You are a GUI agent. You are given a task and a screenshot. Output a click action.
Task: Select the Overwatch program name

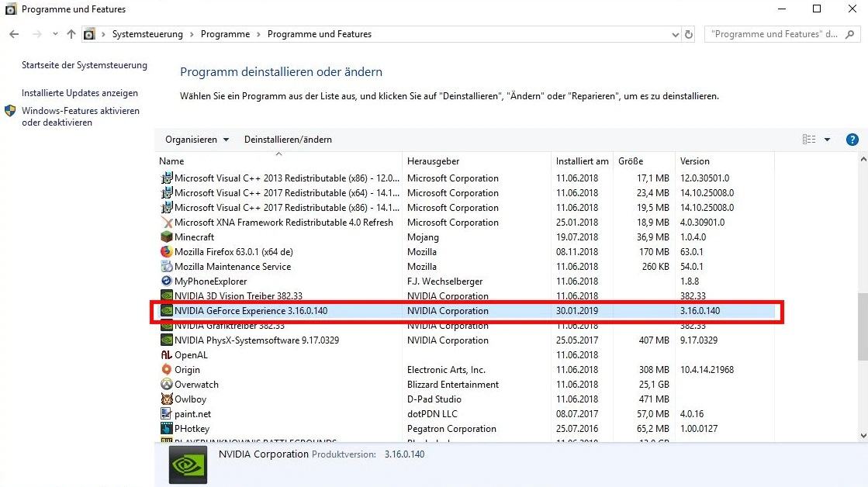point(196,385)
